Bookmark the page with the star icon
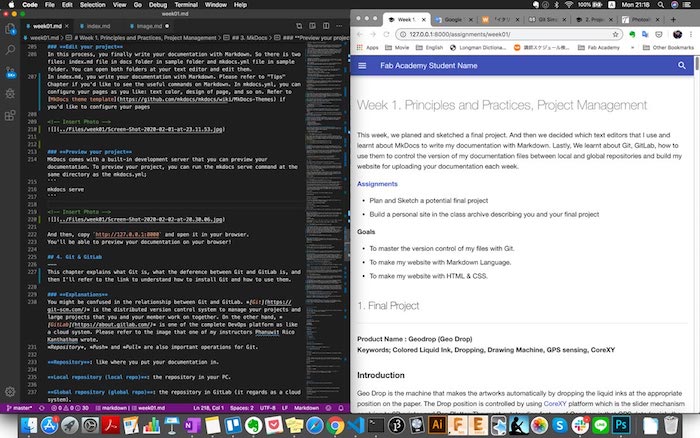700x438 pixels. pos(615,34)
